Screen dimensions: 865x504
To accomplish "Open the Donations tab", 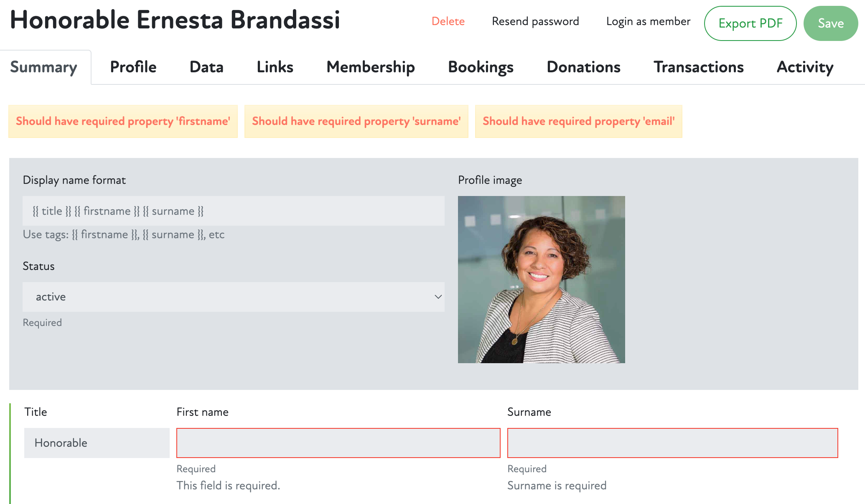I will click(x=583, y=67).
